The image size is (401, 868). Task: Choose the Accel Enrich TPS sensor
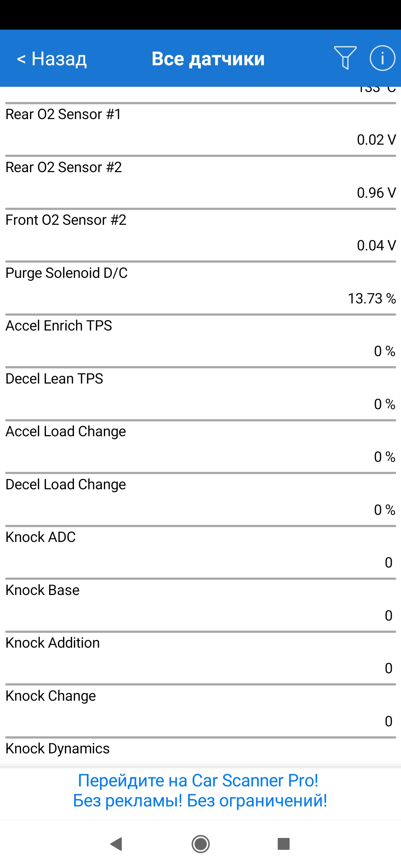point(200,339)
